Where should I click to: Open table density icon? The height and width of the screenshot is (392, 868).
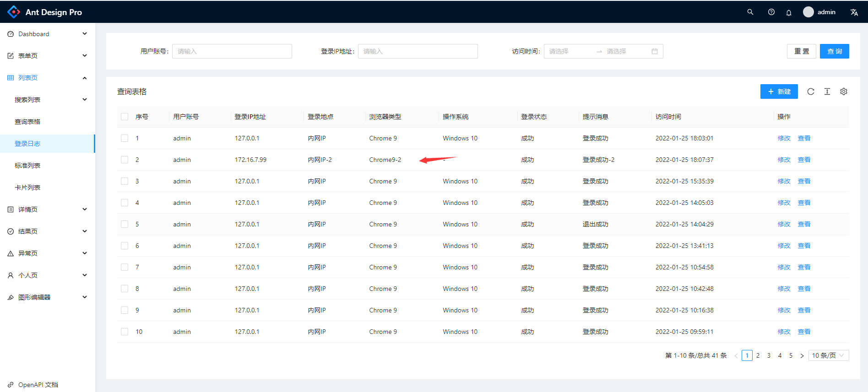tap(827, 91)
